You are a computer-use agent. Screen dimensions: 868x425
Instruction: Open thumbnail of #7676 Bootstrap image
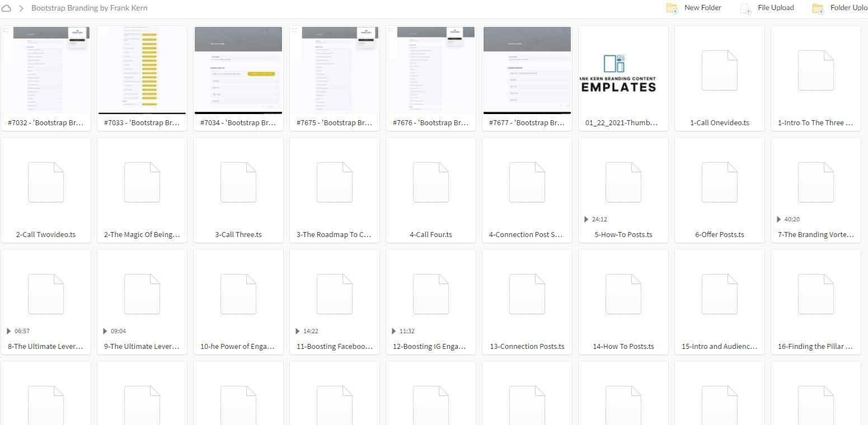point(431,70)
